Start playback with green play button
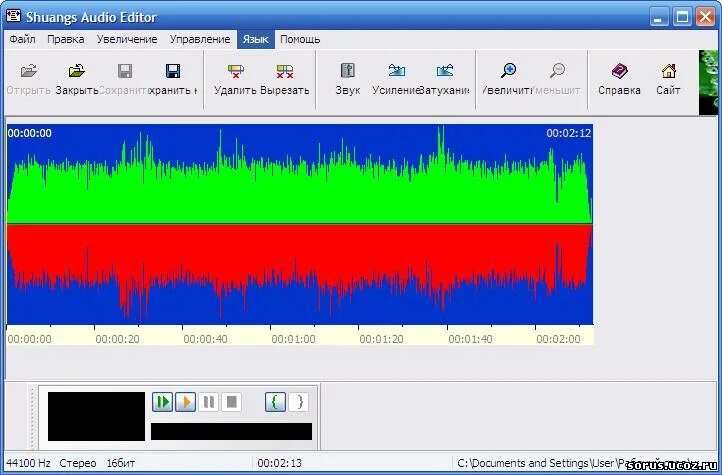The height and width of the screenshot is (475, 722). [162, 402]
